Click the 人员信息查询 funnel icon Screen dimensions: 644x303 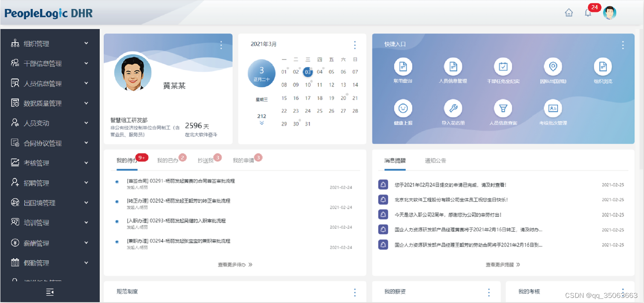[503, 108]
